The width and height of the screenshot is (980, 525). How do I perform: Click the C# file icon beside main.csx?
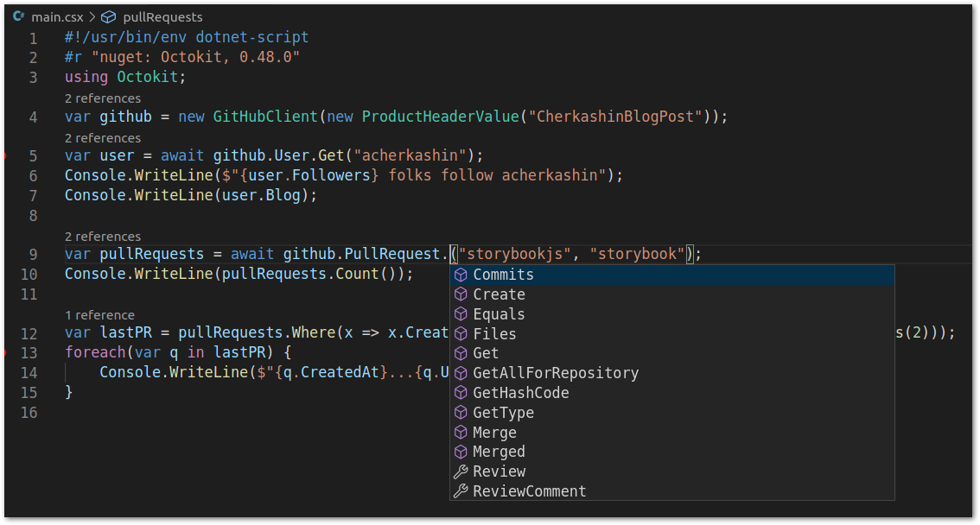coord(18,16)
